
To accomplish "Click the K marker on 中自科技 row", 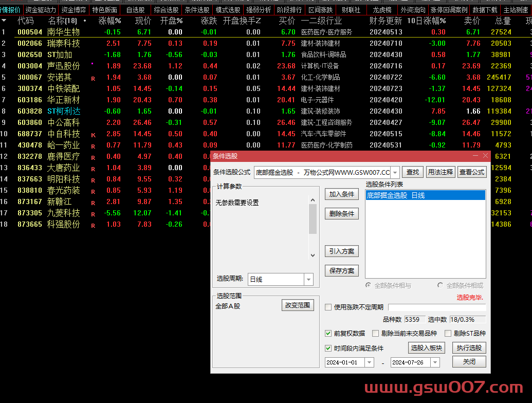I will point(94,135).
